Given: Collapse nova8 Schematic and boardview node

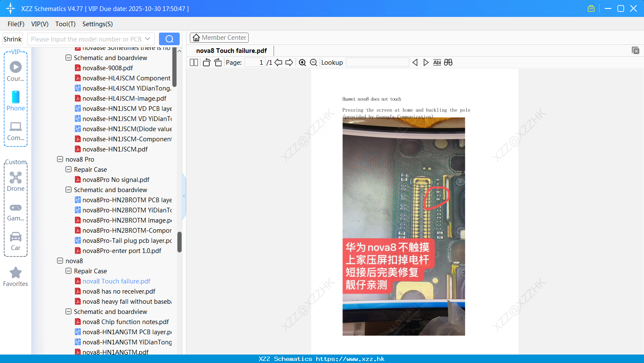Looking at the screenshot, I should 69,311.
